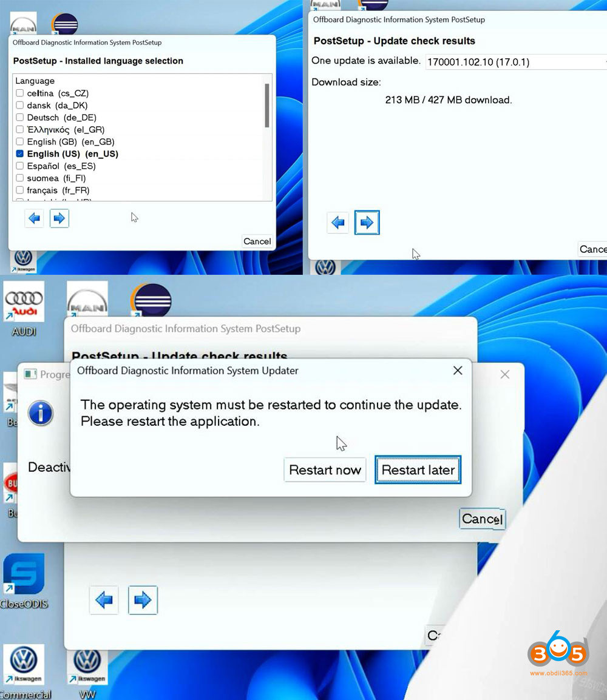Click the blue information icon in Progress dialog
The height and width of the screenshot is (700, 607).
40,413
